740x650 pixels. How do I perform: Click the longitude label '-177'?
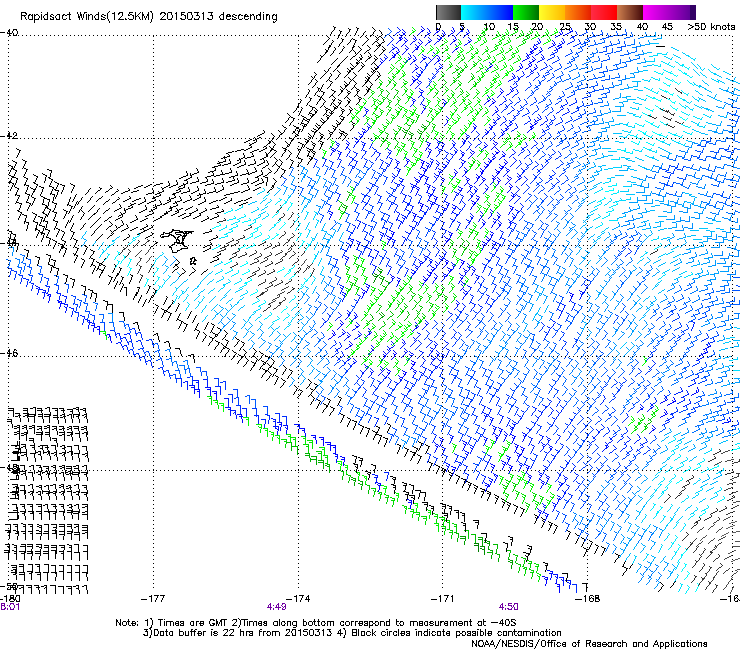point(153,599)
